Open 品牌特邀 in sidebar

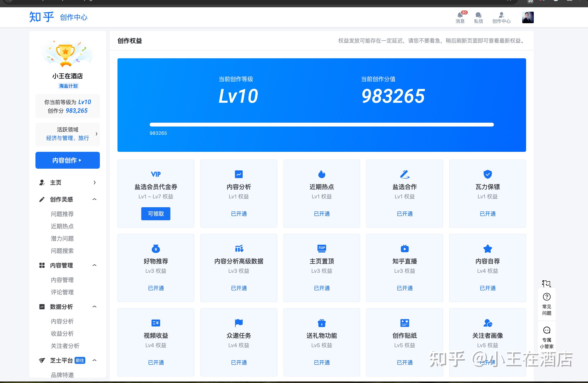tap(62, 375)
